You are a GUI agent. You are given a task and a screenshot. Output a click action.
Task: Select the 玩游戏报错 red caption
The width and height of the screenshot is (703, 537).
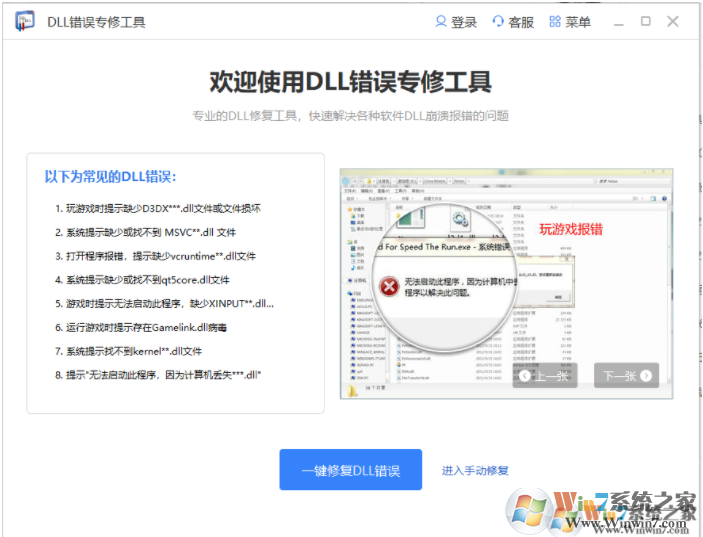(x=571, y=229)
